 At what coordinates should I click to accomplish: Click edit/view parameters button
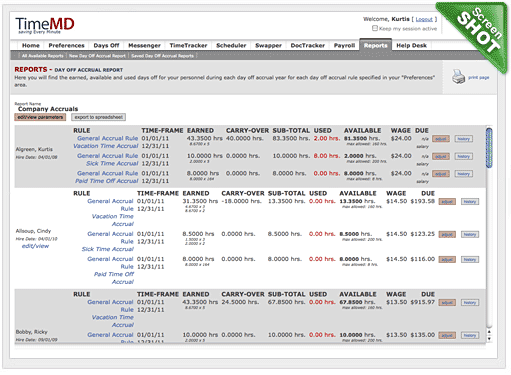(x=40, y=117)
